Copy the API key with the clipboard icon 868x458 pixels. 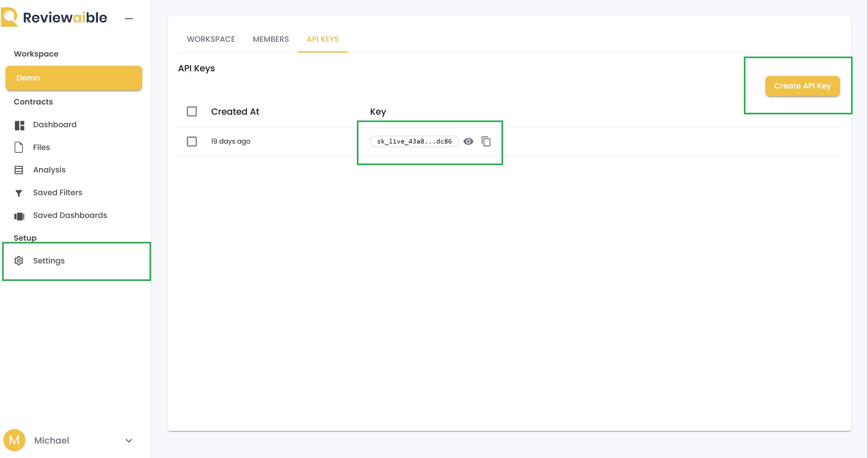click(x=486, y=141)
